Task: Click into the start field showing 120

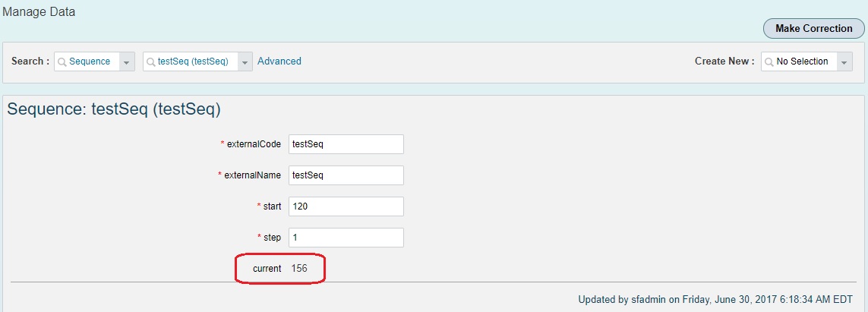Action: click(x=346, y=206)
